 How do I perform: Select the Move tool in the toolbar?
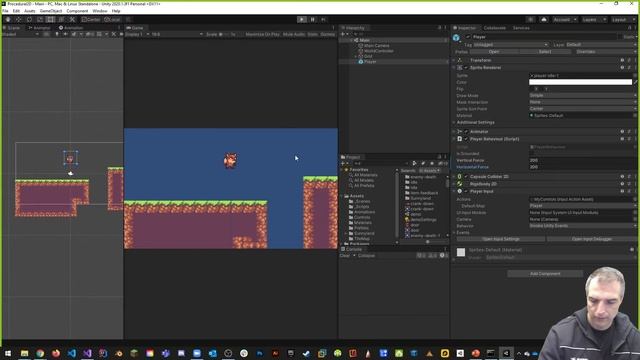18,19
